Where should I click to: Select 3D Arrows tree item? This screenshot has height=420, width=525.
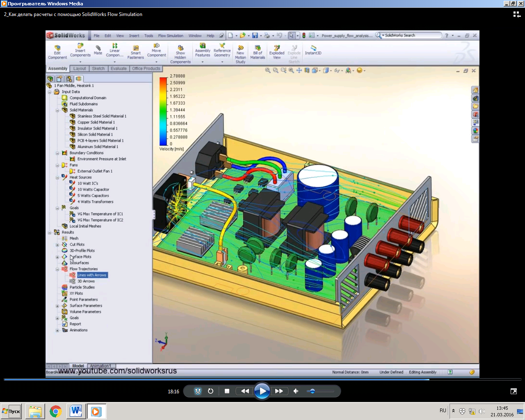[x=86, y=281]
